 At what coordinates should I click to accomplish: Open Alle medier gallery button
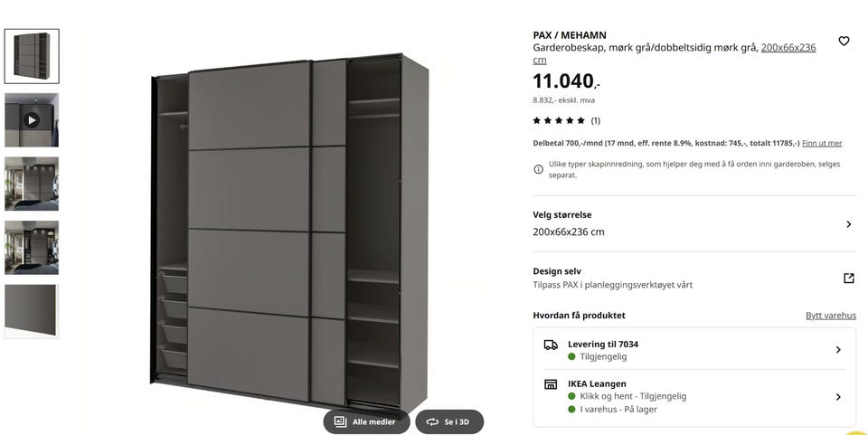[x=366, y=421]
